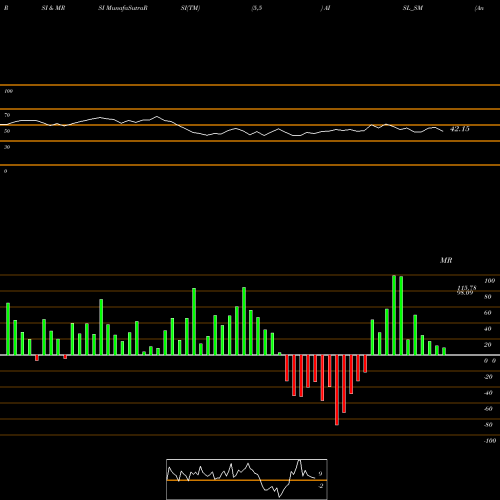The width and height of the screenshot is (500, 500).
Task: Click the 'SI MunafaSutraR' header text
Action: click(x=123, y=8)
